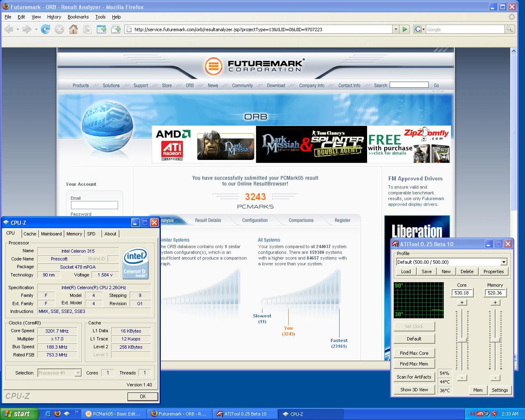The image size is (525, 420).
Task: Click the Products nav link
Action: click(x=81, y=86)
